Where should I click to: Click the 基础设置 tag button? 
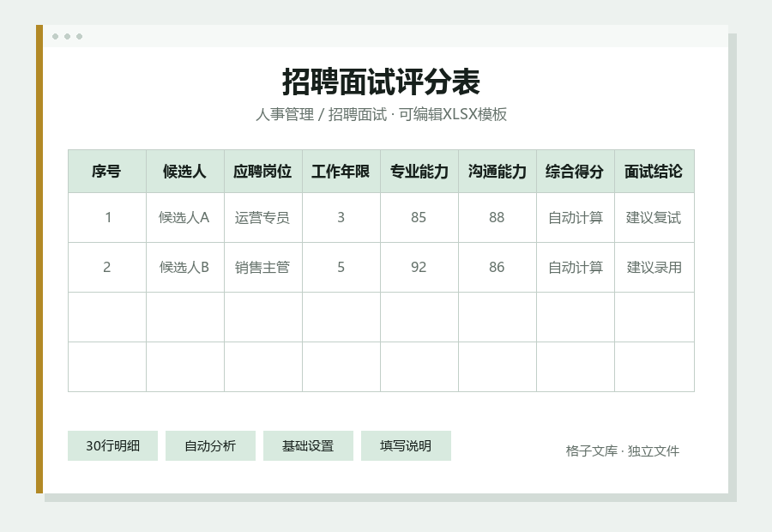tap(308, 446)
